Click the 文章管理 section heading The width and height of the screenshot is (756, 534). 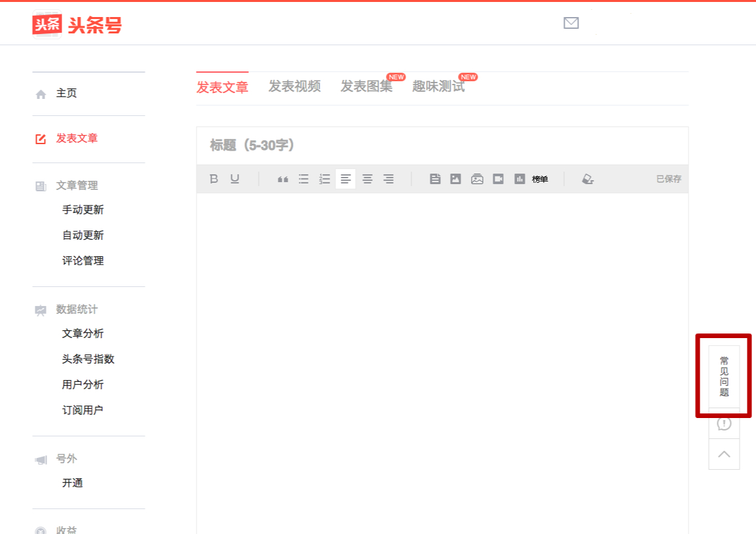(x=77, y=185)
